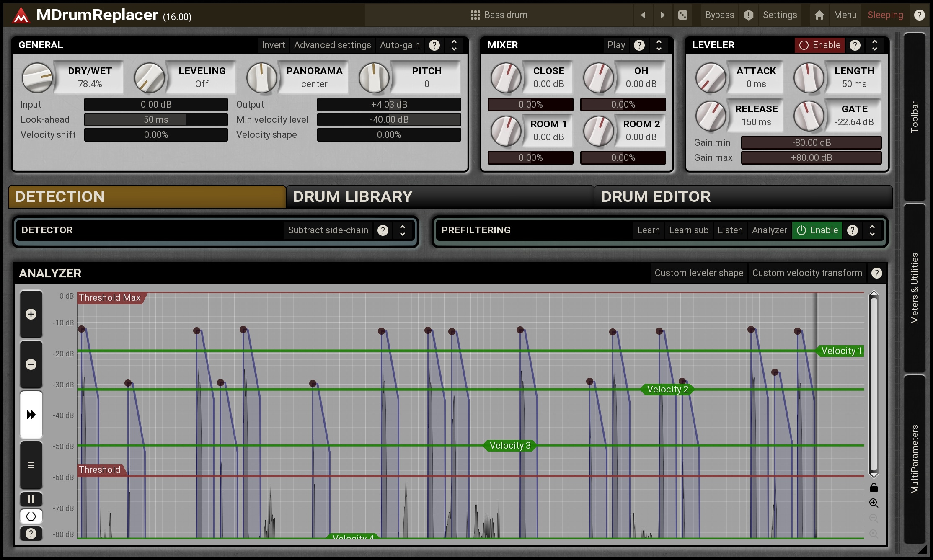Switch to Drum Library tab
Viewport: 933px width, 560px height.
coord(440,197)
